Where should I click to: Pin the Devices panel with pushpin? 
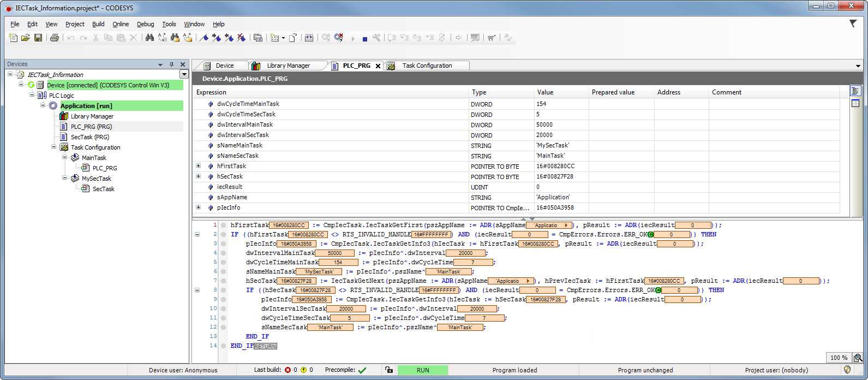[171, 64]
